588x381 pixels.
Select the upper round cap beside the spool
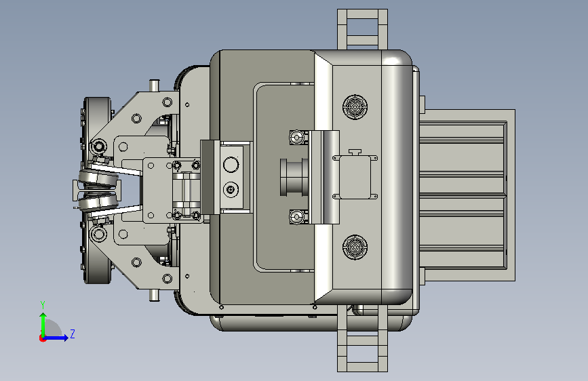pyautogui.click(x=296, y=137)
